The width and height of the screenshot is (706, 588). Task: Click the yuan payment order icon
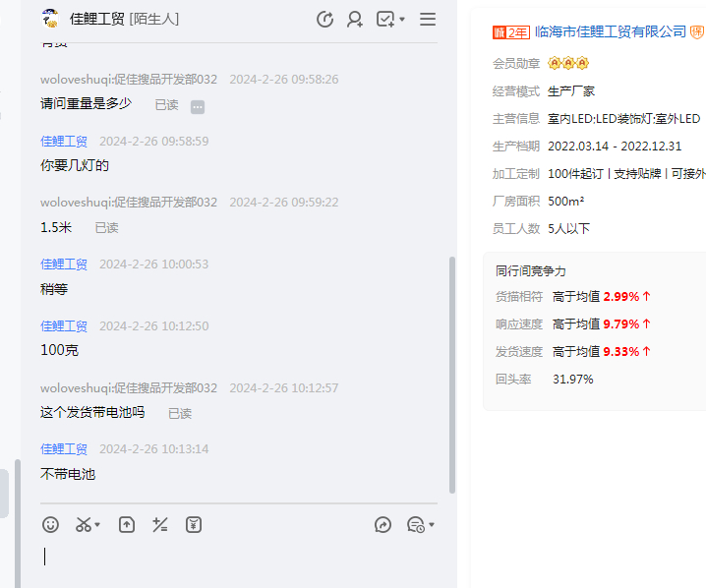coord(194,525)
